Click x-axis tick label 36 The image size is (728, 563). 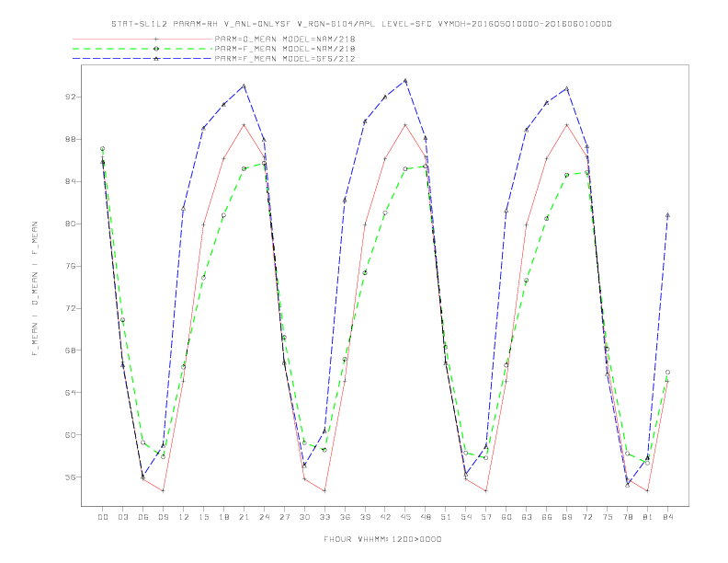tap(345, 517)
